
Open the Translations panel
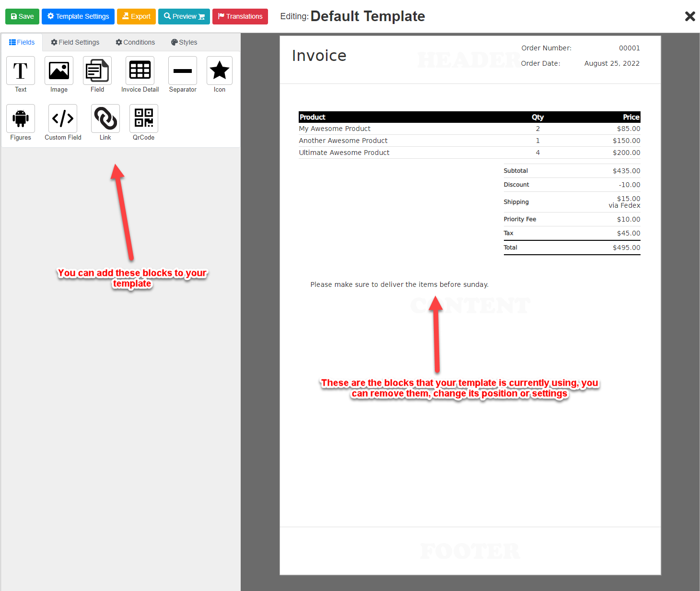click(240, 16)
